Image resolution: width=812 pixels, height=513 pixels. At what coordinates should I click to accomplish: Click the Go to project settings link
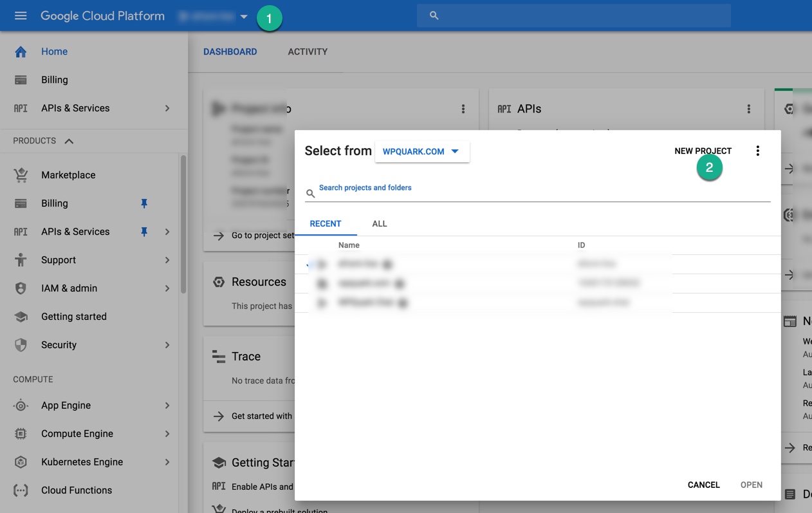263,236
